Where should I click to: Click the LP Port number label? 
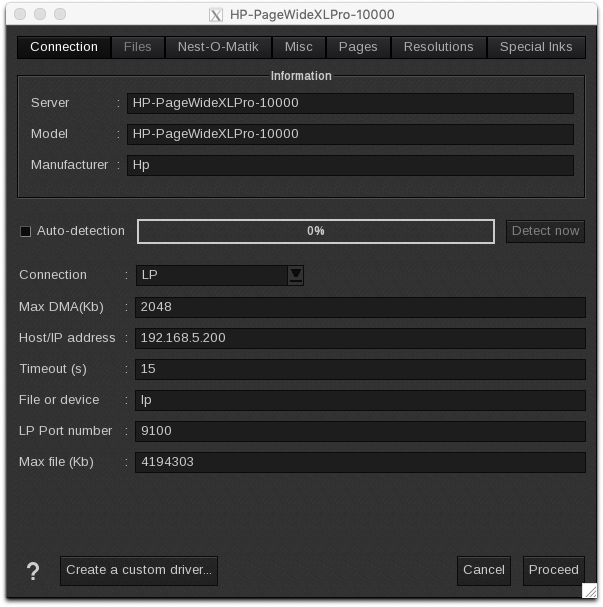[x=65, y=431]
